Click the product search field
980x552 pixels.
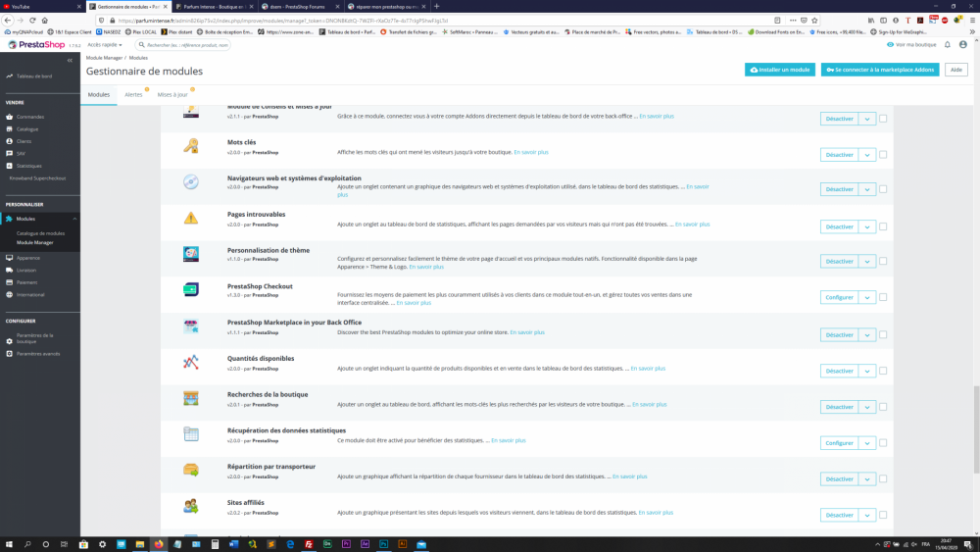click(183, 45)
